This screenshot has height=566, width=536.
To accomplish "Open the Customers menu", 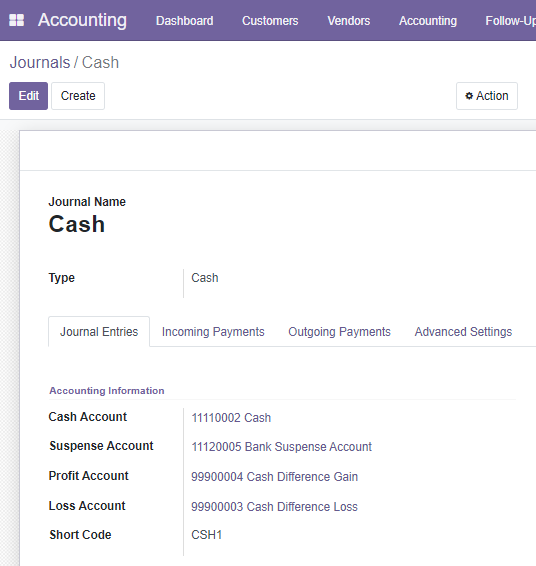I will [x=270, y=21].
